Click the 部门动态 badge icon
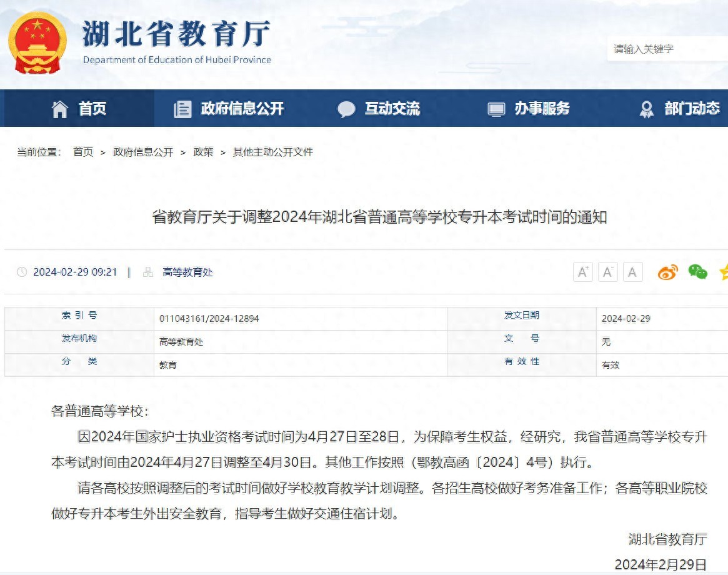The height and width of the screenshot is (575, 728). click(647, 109)
